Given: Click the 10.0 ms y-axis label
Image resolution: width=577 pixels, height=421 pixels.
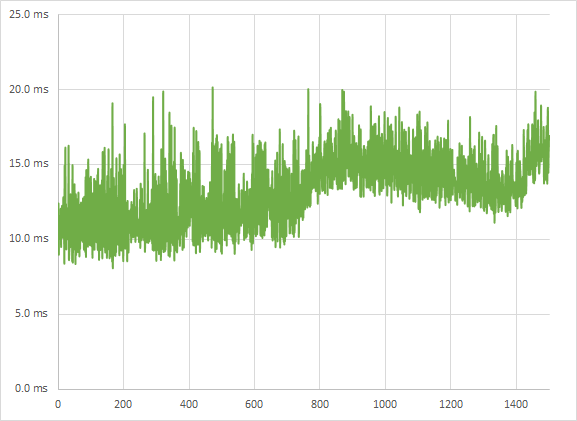Looking at the screenshot, I should pyautogui.click(x=29, y=238).
